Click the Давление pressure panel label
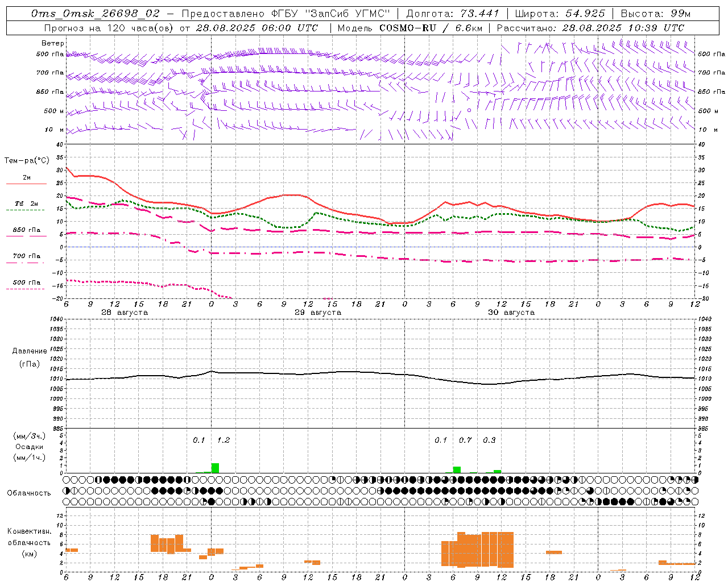Image resolution: width=728 pixels, height=582 pixels. 30,351
